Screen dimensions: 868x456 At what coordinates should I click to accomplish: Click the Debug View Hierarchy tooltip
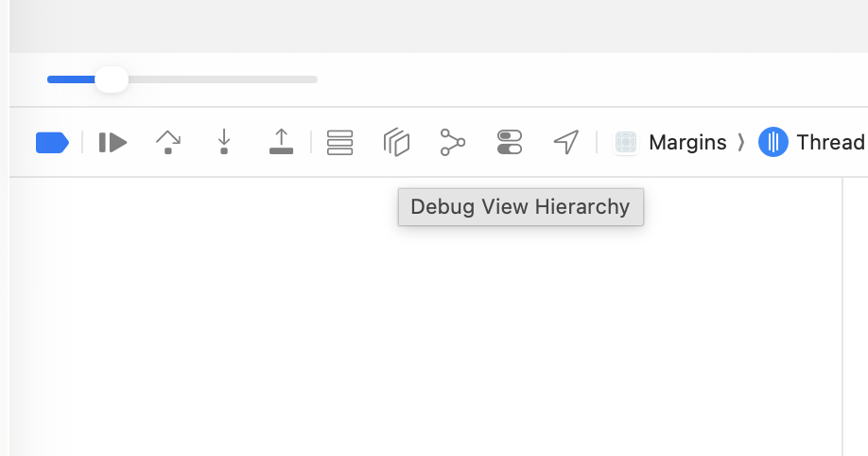pyautogui.click(x=520, y=207)
